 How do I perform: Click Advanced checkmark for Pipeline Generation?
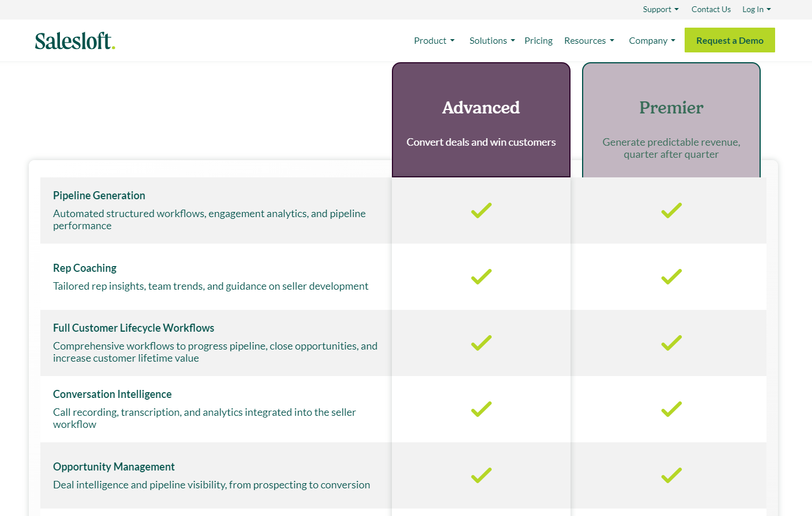481,211
